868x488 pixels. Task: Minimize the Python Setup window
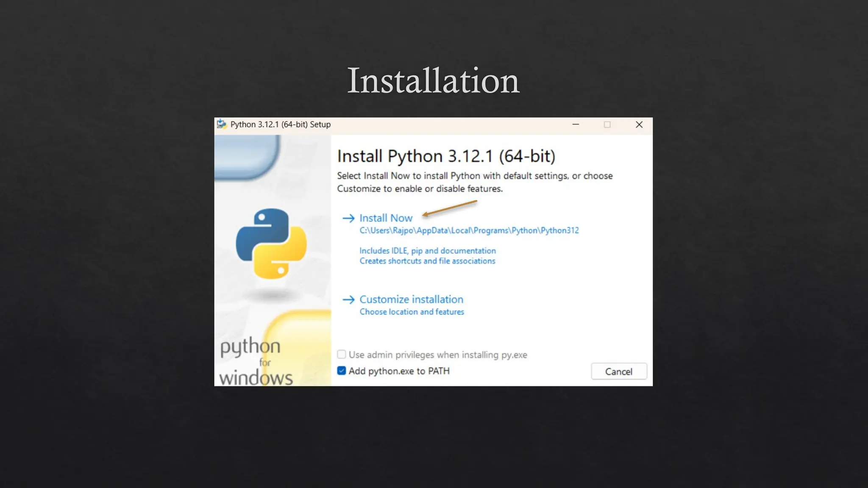pos(576,125)
